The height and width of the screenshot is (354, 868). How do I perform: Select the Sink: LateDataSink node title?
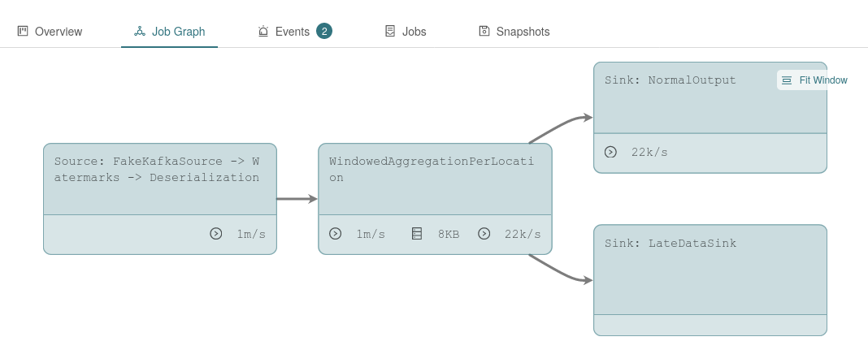(671, 244)
